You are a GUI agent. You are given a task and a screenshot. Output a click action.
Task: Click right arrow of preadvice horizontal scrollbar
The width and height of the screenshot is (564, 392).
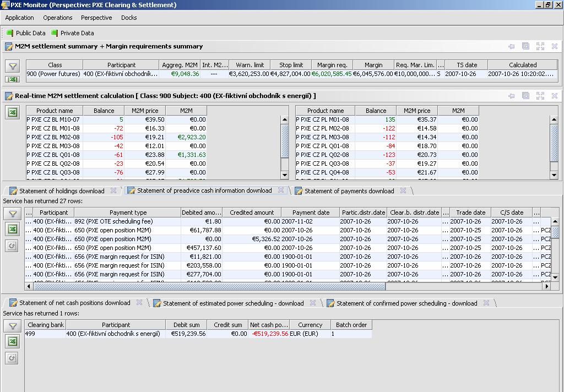pyautogui.click(x=546, y=286)
